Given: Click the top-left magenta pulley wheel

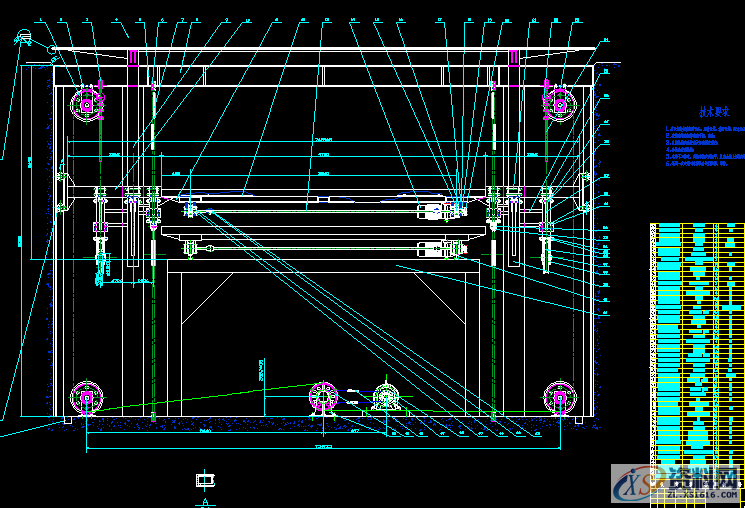Looking at the screenshot, I should click(87, 102).
